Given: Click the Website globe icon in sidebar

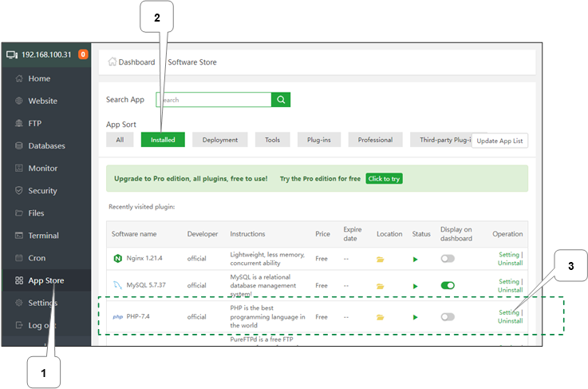Looking at the screenshot, I should (x=19, y=101).
